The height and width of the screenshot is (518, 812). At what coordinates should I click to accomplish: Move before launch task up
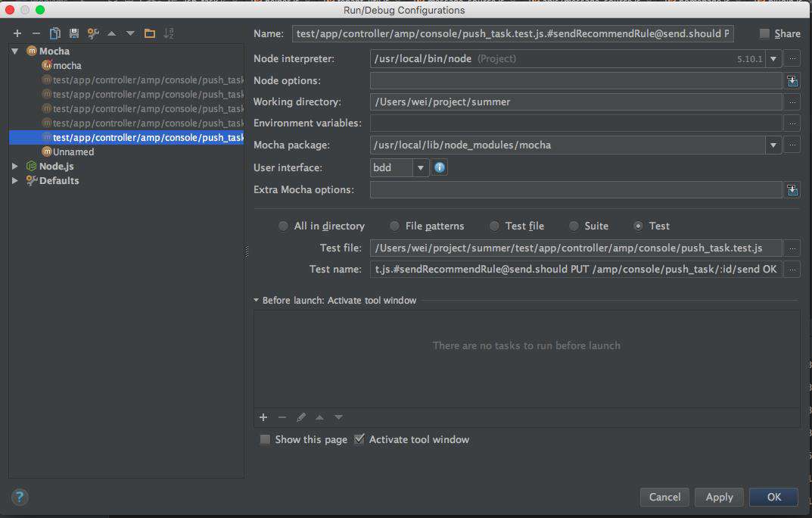coord(319,417)
